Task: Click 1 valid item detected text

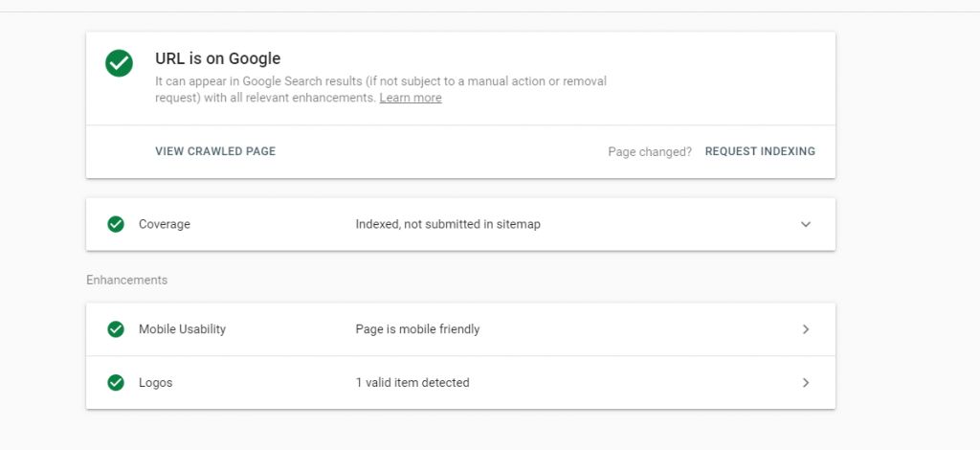Action: [412, 383]
